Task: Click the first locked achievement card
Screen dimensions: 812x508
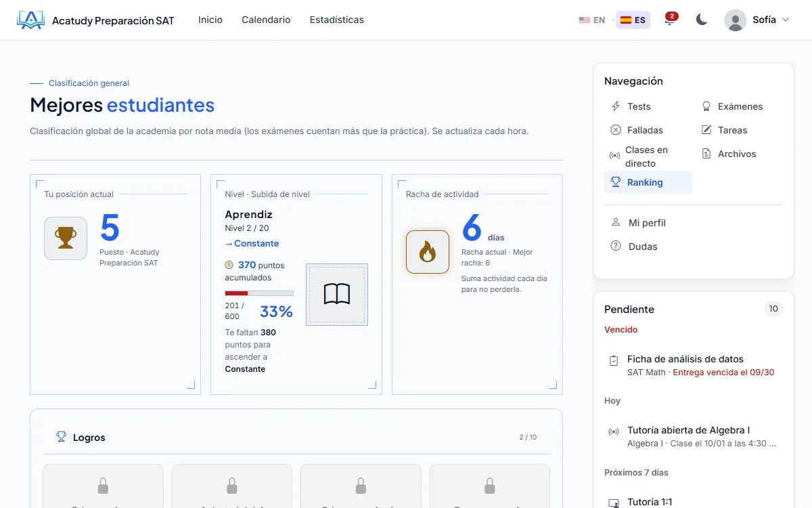Action: click(103, 486)
